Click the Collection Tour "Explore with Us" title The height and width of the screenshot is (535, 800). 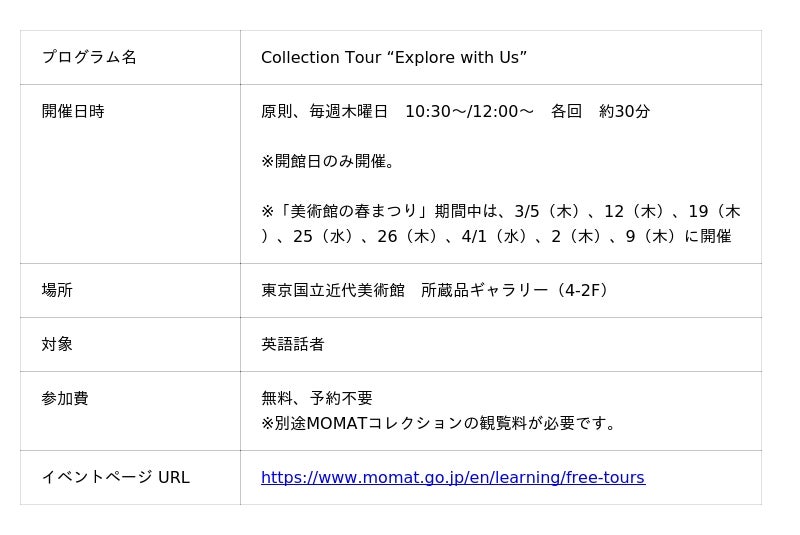pyautogui.click(x=393, y=58)
